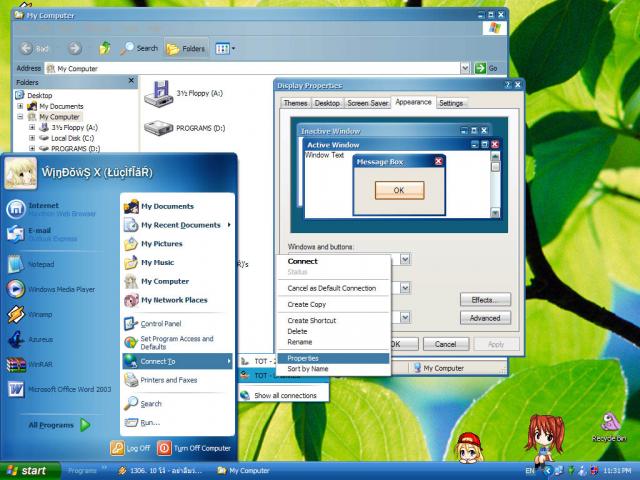Image resolution: width=640 pixels, height=480 pixels.
Task: Toggle the Folders pane button
Action: [x=186, y=49]
